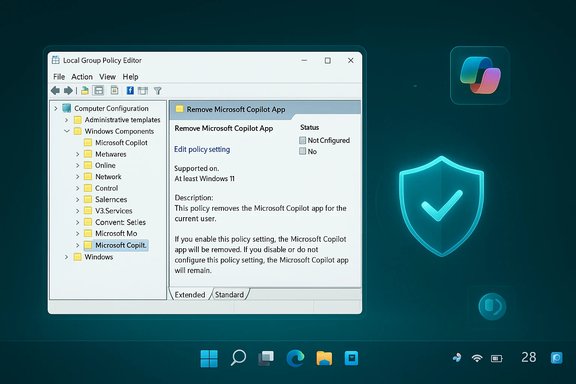
Task: Click the Wi-Fi icon in system tray
Action: pyautogui.click(x=477, y=358)
